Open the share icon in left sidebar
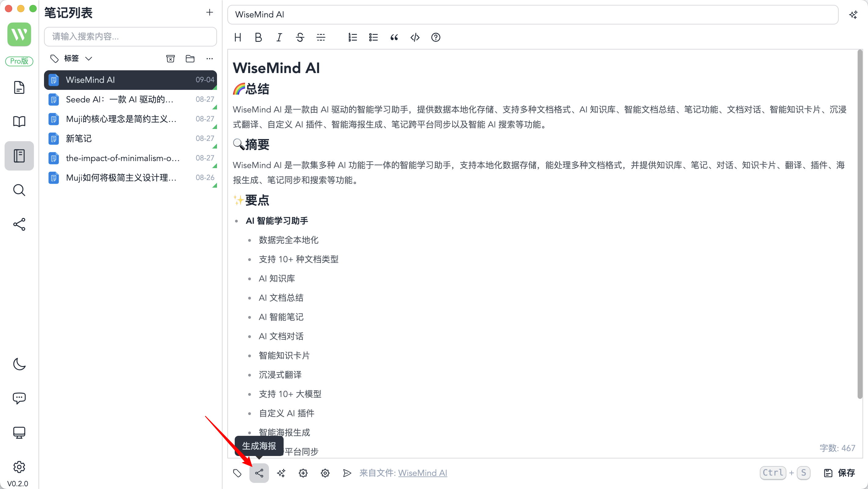Screen dimensions: 868x489 click(x=19, y=224)
